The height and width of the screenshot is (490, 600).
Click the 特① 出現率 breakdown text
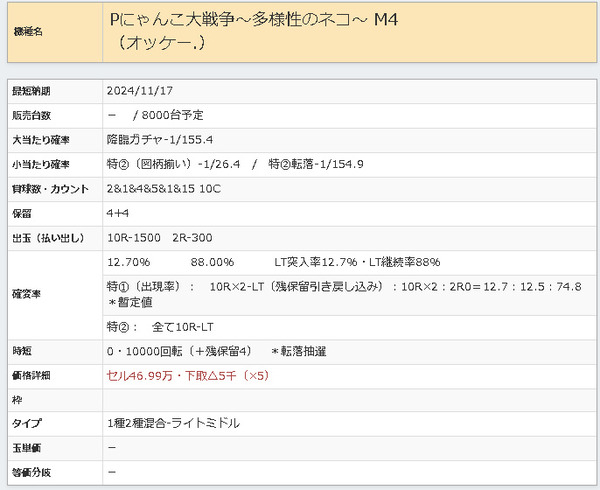click(x=344, y=287)
